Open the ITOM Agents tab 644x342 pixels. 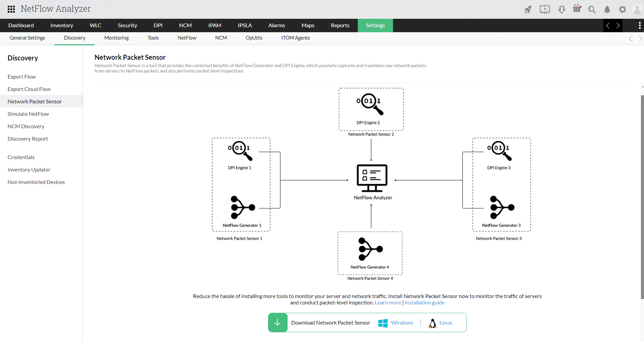click(296, 38)
